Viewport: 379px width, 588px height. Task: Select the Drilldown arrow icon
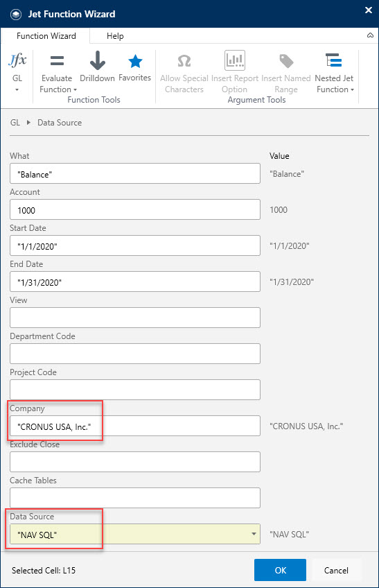(98, 60)
